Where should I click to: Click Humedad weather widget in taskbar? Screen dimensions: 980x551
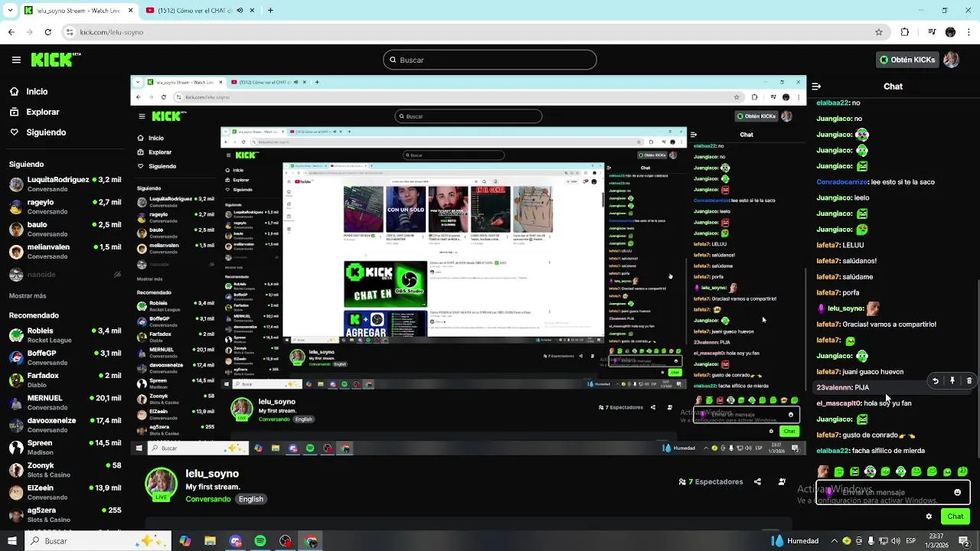[x=795, y=541]
